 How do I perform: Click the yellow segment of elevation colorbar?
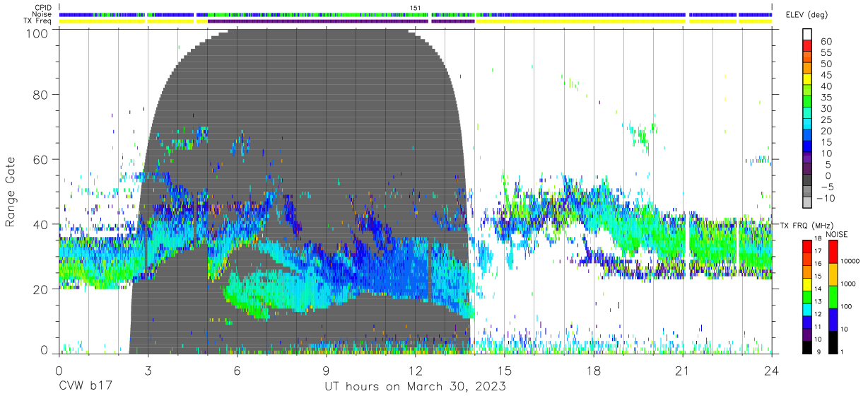[x=807, y=81]
